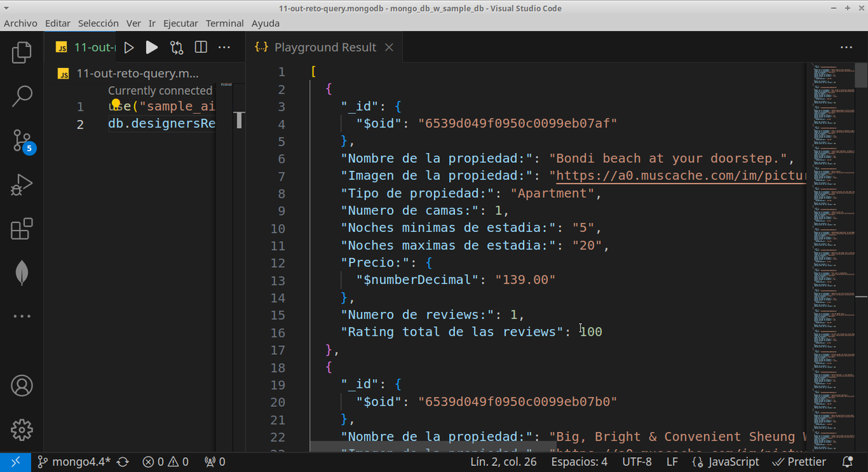The height and width of the screenshot is (472, 868).
Task: Open the Run and Debug view
Action: (x=22, y=184)
